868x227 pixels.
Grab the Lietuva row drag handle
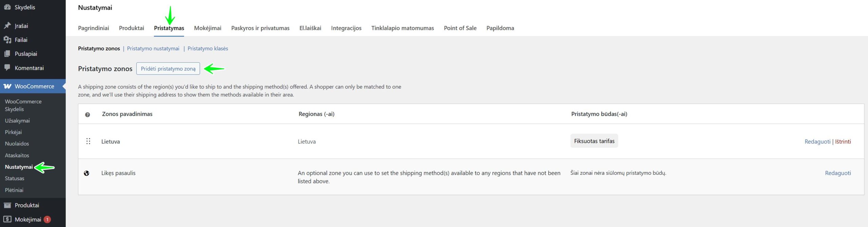coord(88,141)
